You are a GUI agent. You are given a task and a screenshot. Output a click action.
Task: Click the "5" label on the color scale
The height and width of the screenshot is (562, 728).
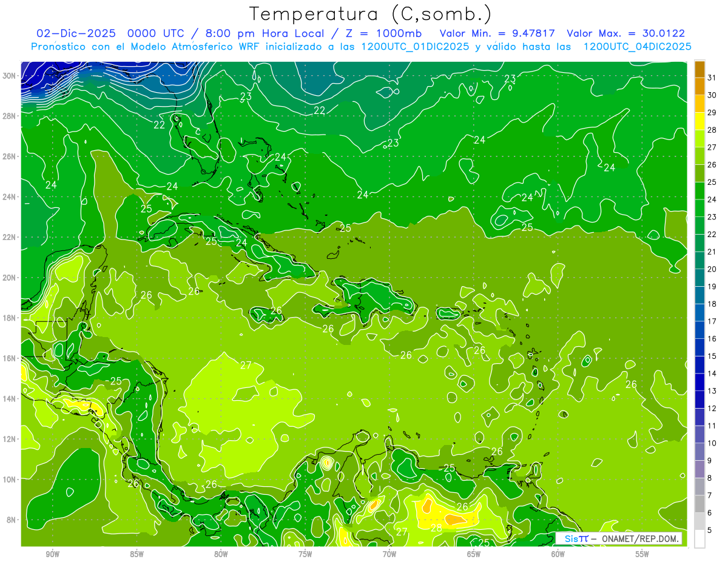709,530
